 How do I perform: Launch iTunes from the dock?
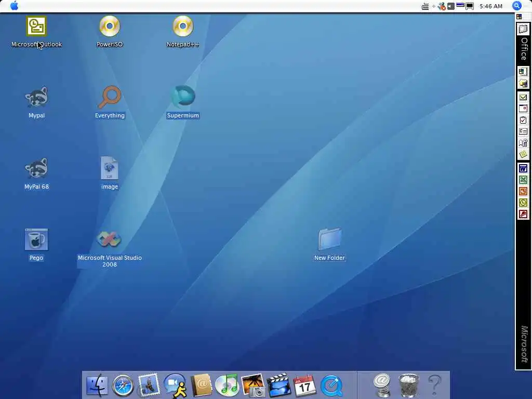[227, 385]
